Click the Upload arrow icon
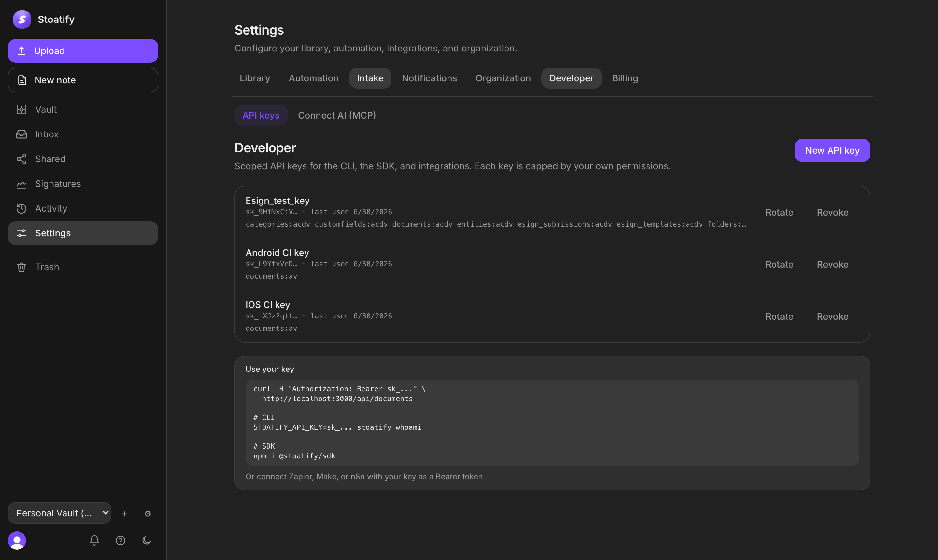The height and width of the screenshot is (560, 938). click(21, 50)
